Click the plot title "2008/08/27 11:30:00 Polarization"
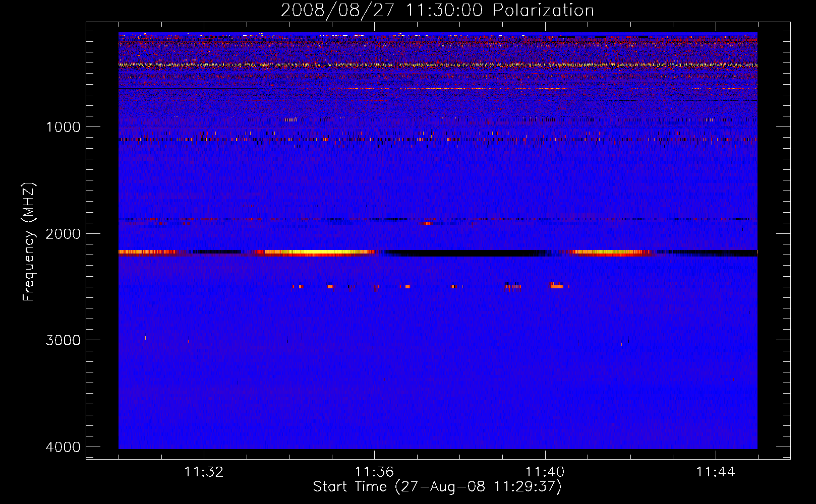Viewport: 816px width, 504px height. (437, 10)
